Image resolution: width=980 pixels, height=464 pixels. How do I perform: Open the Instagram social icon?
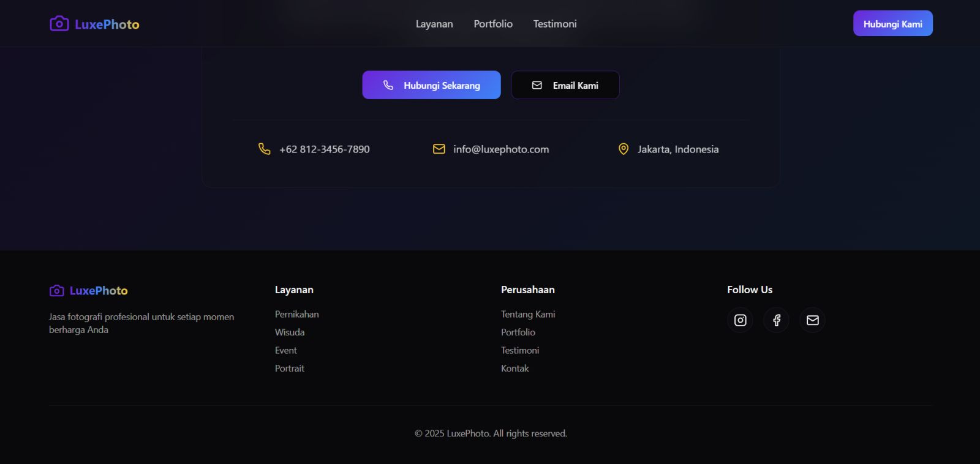click(740, 320)
